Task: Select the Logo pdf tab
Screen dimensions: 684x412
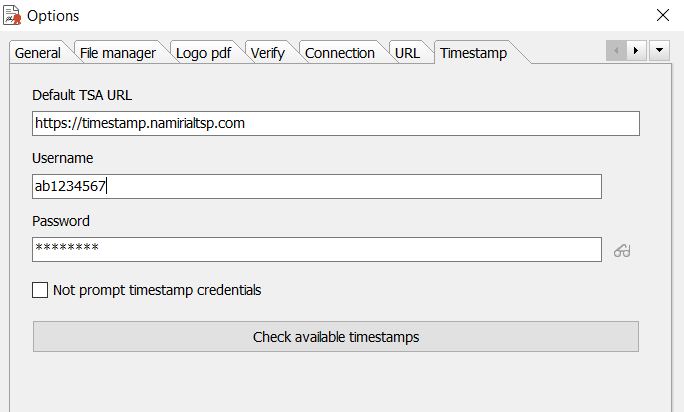Action: 203,53
